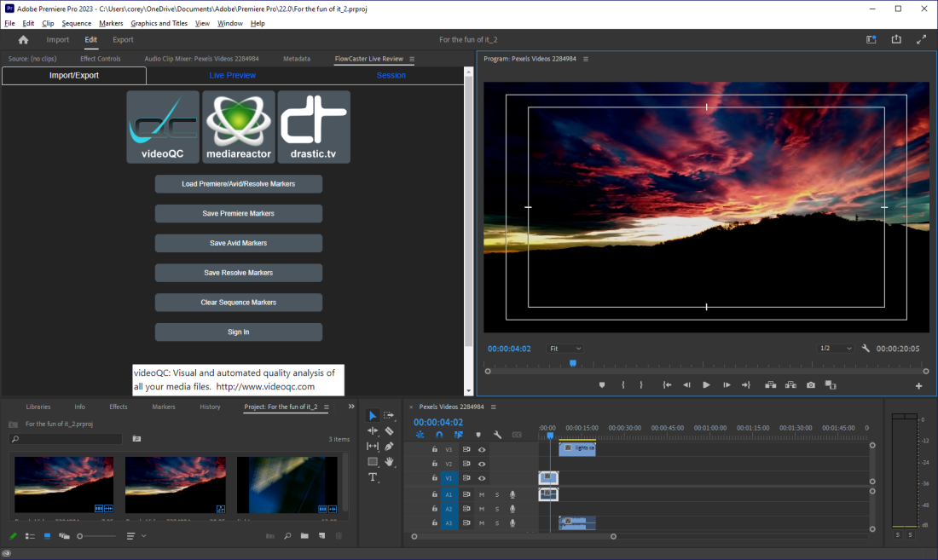The image size is (938, 560).
Task: Open the Pexels Videos 2284984 timeline panel menu
Action: pyautogui.click(x=494, y=407)
